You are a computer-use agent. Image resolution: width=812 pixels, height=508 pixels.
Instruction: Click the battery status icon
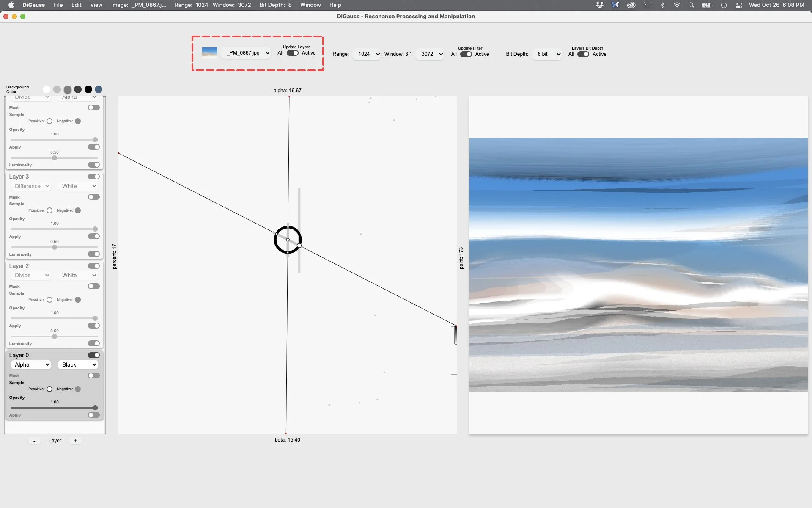(x=707, y=5)
